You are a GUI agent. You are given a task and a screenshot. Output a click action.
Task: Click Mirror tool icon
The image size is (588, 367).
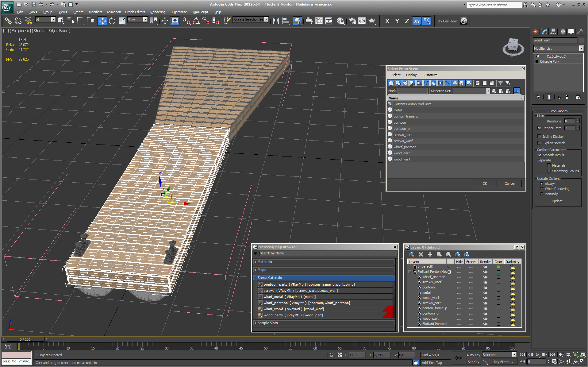coord(276,21)
